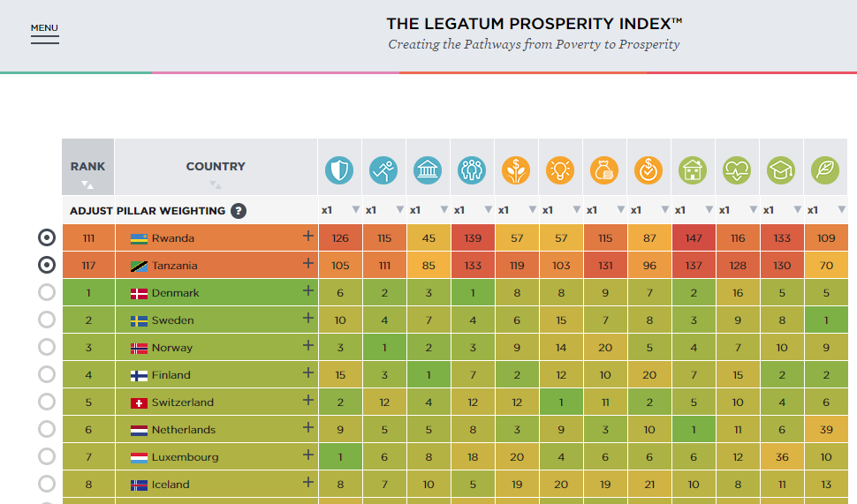Expand the Sweden row with plus sign

point(307,319)
